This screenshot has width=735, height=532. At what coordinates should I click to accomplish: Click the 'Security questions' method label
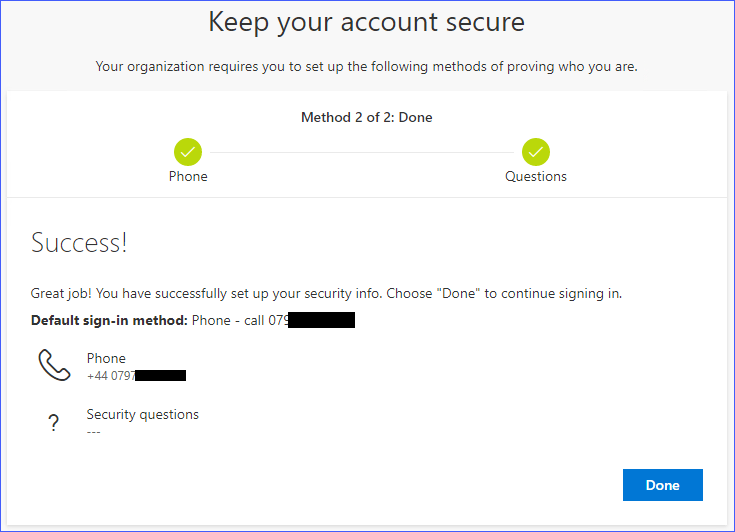142,414
